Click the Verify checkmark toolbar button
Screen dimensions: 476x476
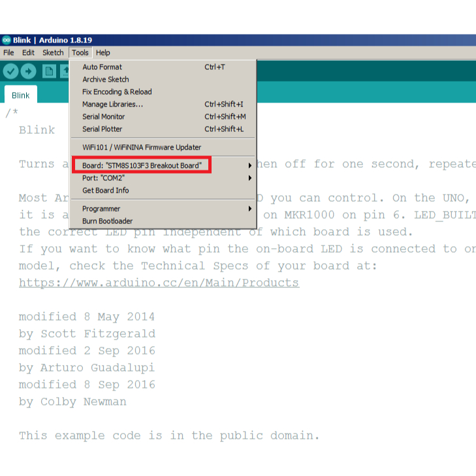click(x=10, y=71)
